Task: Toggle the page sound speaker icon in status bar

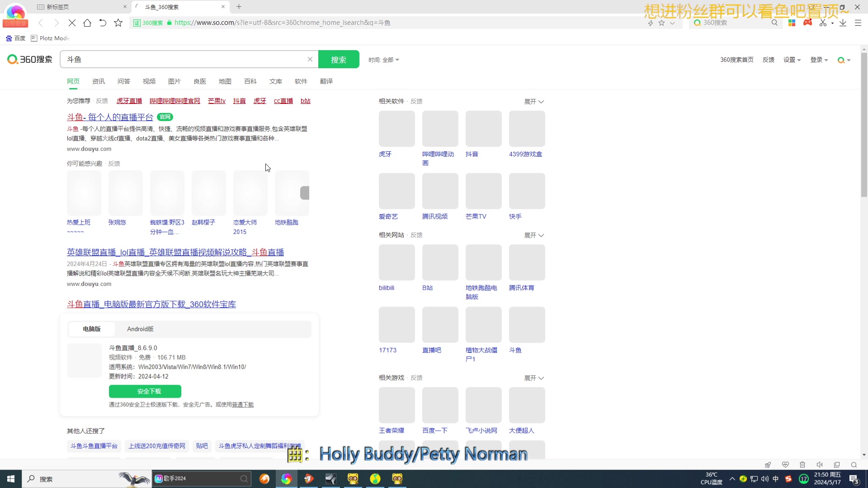Action: (820, 465)
